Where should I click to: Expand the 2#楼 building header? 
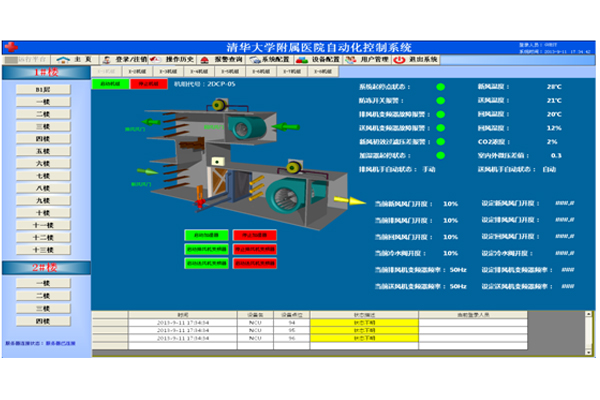point(46,268)
